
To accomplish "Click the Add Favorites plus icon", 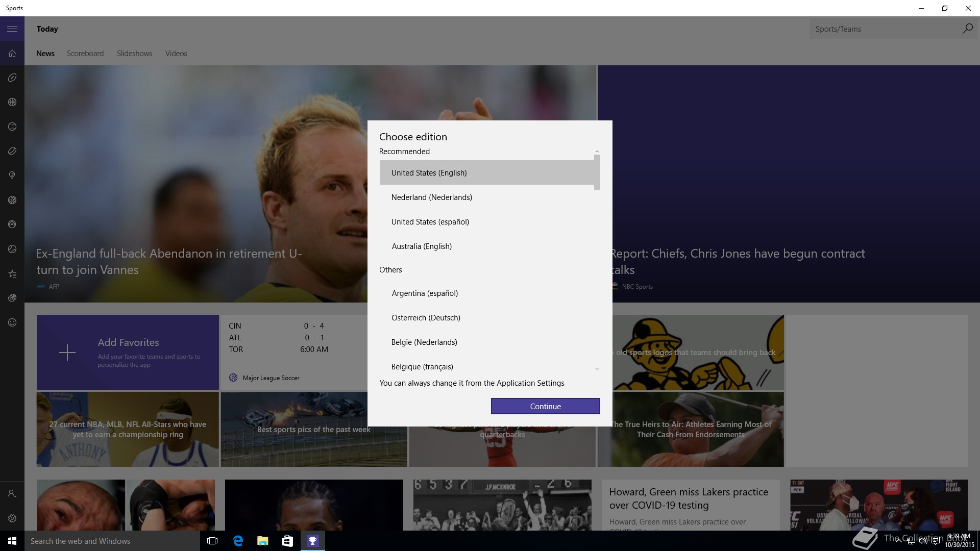I will [x=67, y=353].
